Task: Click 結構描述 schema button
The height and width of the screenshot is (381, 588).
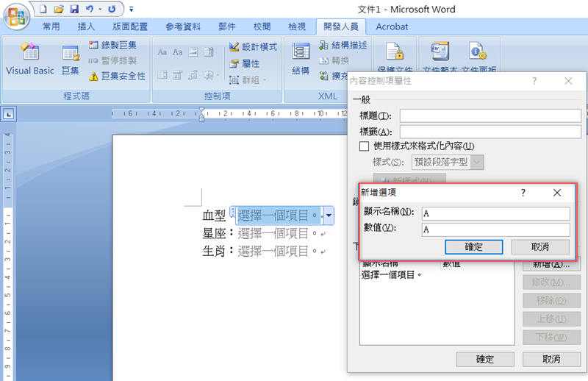Action: pyautogui.click(x=343, y=45)
